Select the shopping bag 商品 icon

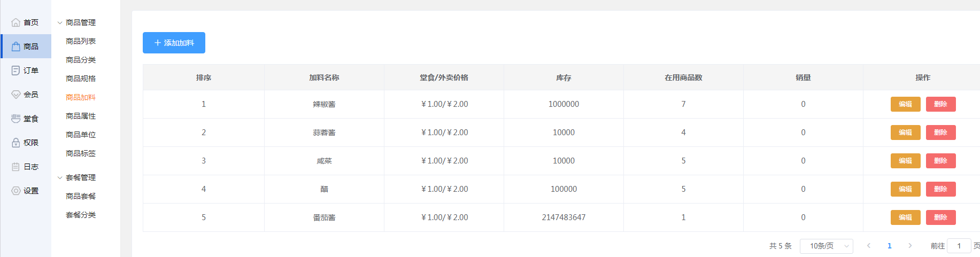point(16,46)
